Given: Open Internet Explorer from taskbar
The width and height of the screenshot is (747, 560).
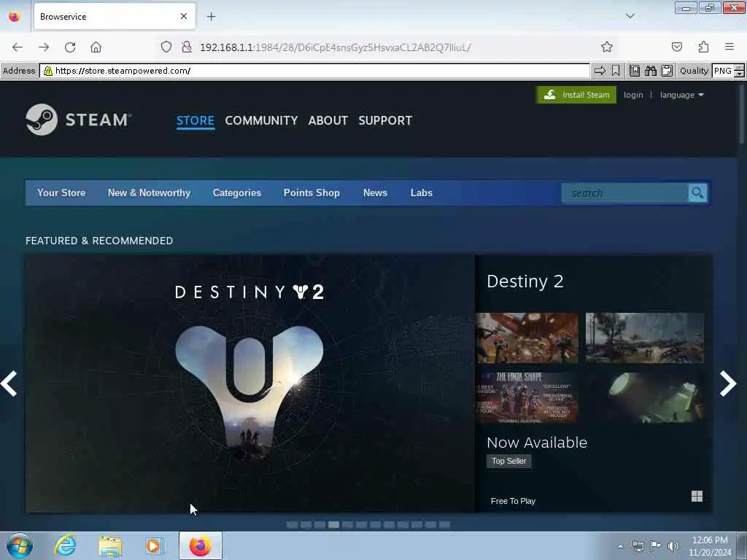Looking at the screenshot, I should pyautogui.click(x=65, y=545).
